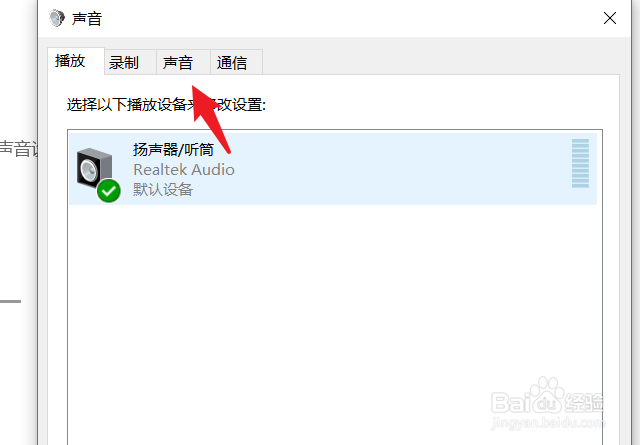Click the speaker icon in the title bar
The height and width of the screenshot is (445, 640).
57,18
